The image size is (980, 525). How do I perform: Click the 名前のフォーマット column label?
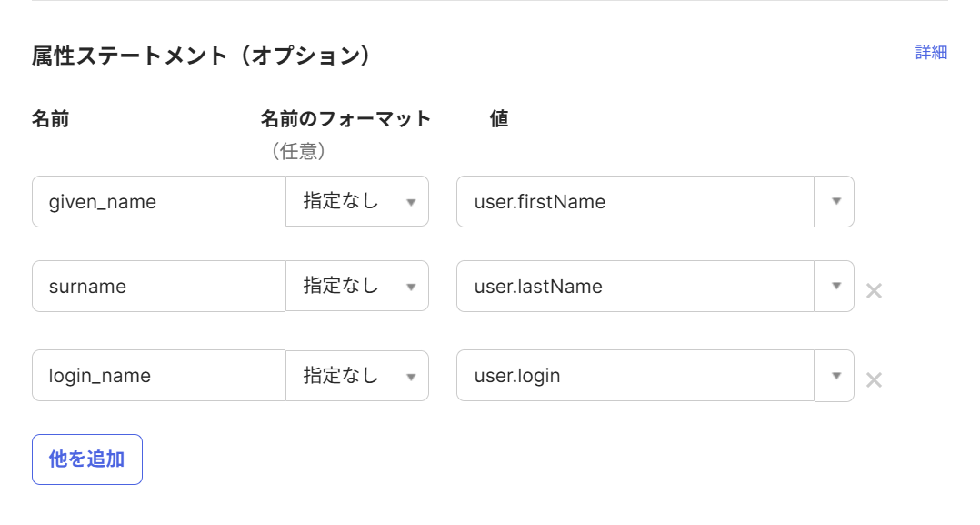coord(345,119)
